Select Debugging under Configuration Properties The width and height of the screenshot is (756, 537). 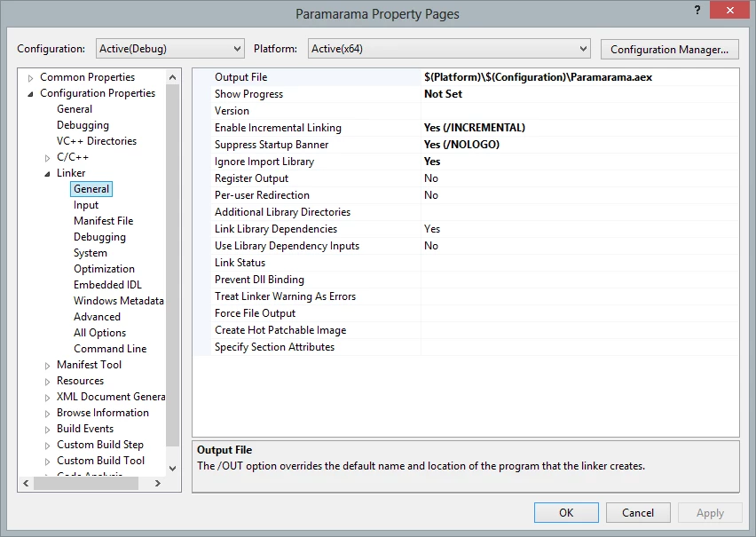[x=83, y=125]
